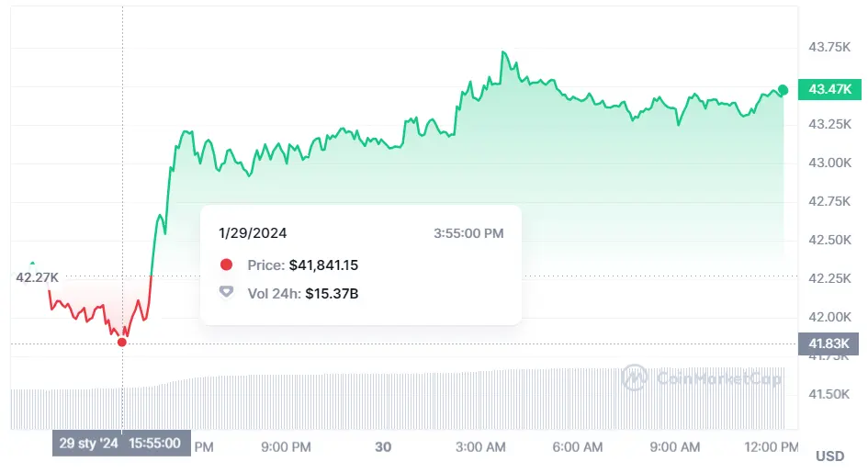Click the USD currency label
868x473 pixels.
(x=829, y=456)
